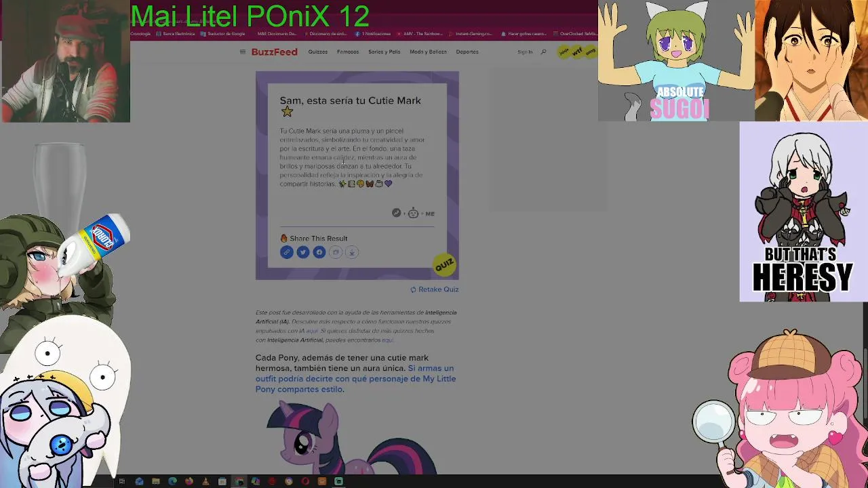Open the Quizzes section
Screen dimensions: 868x488
click(317, 52)
